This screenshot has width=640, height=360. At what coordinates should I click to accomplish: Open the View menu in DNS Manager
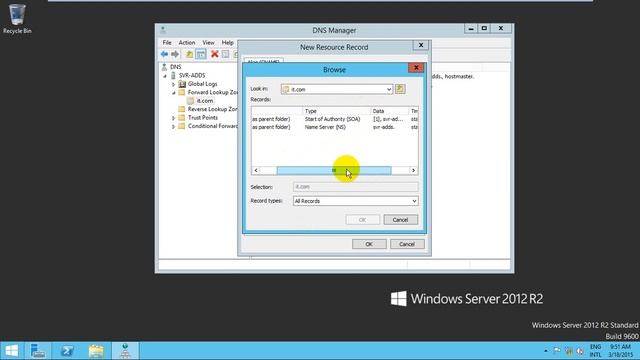(x=208, y=42)
